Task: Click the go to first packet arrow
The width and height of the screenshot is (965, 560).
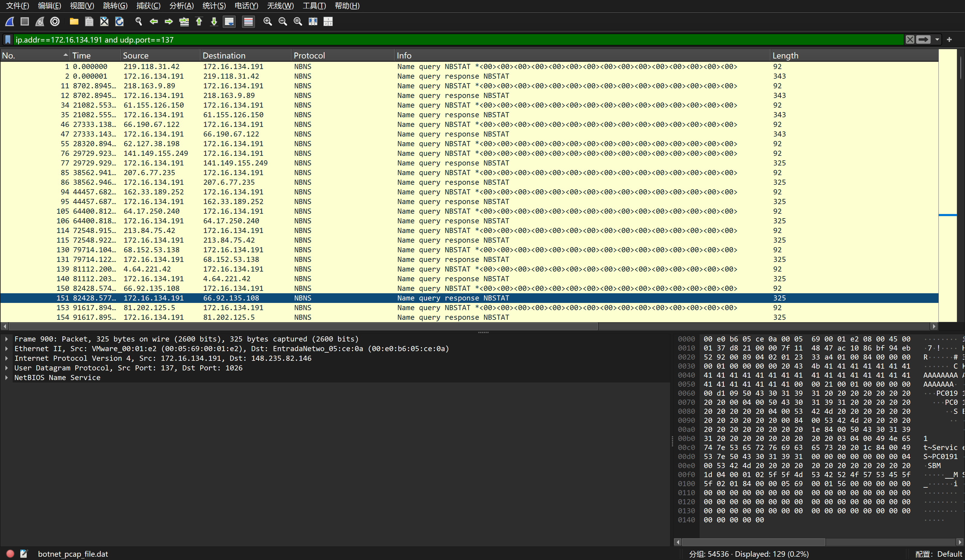Action: point(199,21)
